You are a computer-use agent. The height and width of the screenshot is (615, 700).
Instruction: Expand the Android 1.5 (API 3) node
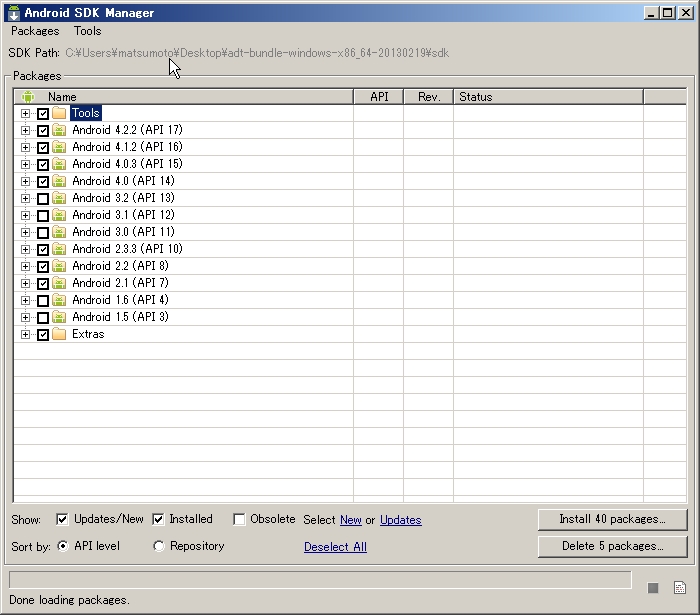[25, 317]
